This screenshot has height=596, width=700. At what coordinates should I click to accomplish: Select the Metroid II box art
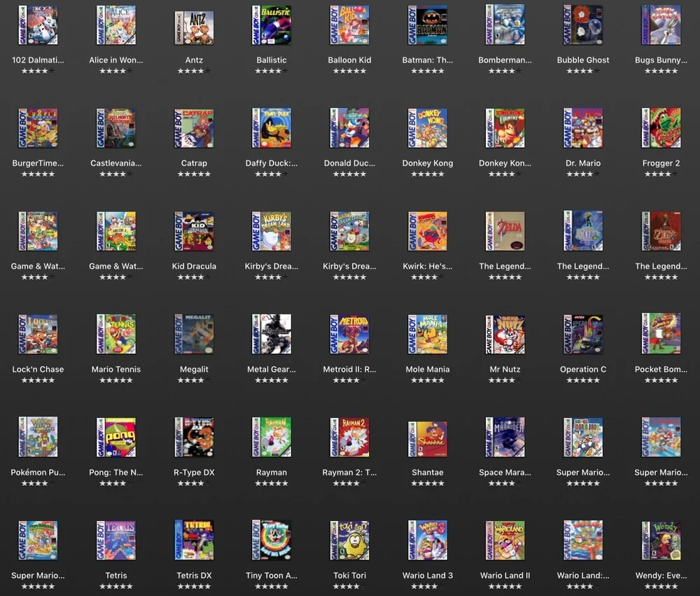349,334
